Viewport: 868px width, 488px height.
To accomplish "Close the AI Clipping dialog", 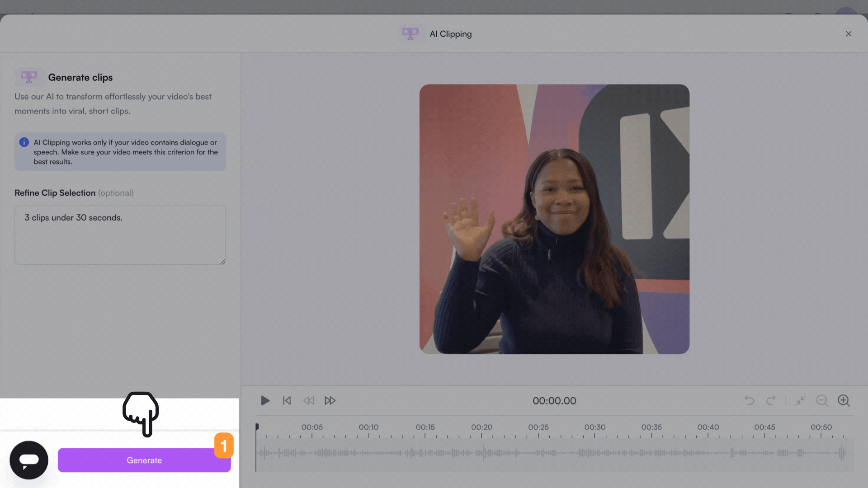I will click(849, 34).
